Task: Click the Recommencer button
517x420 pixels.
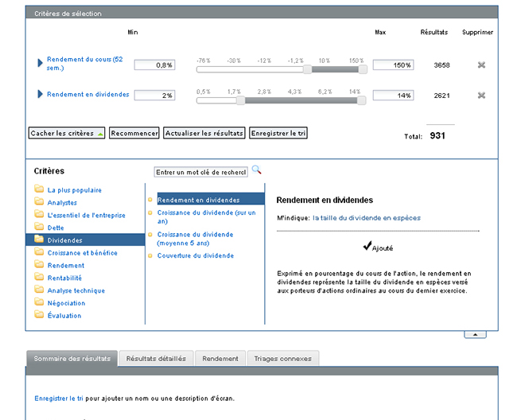Action: pyautogui.click(x=134, y=133)
